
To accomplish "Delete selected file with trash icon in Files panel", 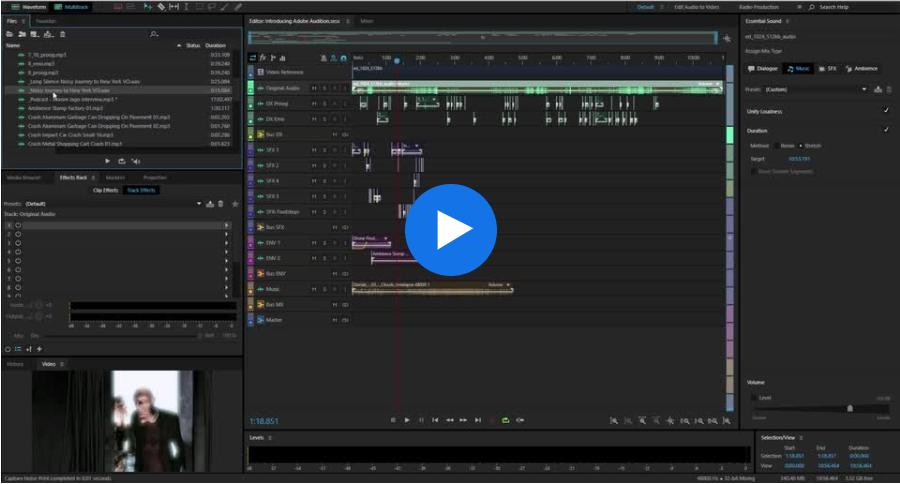I will point(63,34).
